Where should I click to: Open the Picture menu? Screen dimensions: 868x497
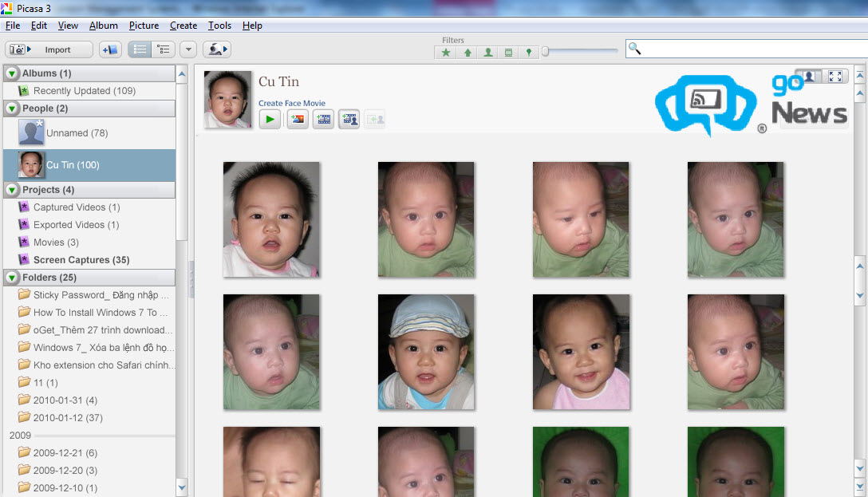144,26
